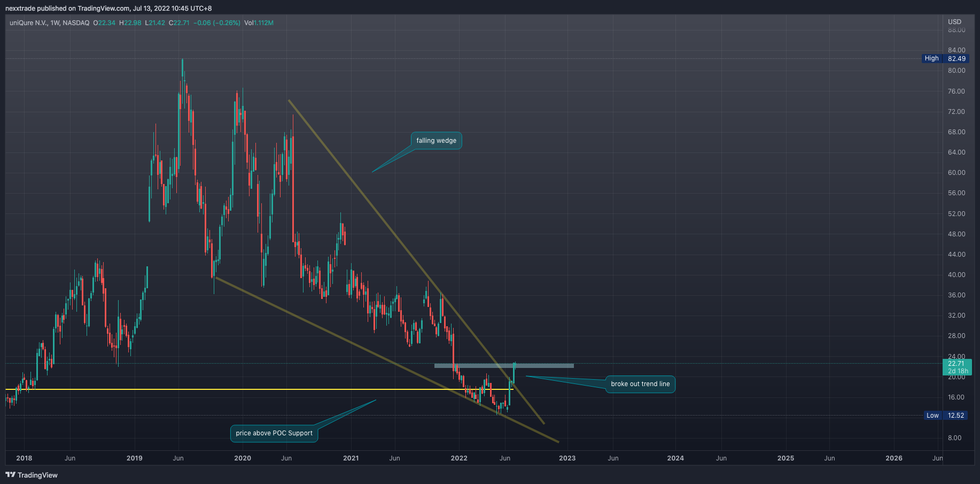Select the Low 12.52 price label
The width and height of the screenshot is (980, 484).
(946, 415)
